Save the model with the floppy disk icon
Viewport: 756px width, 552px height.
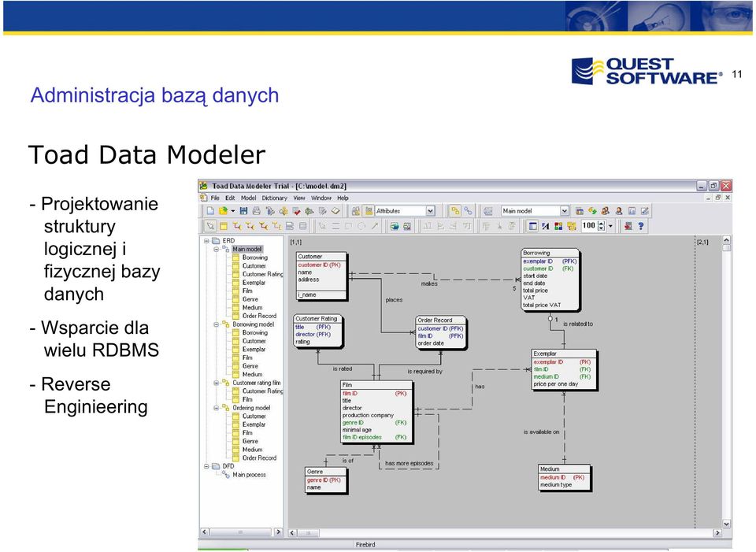pyautogui.click(x=243, y=211)
